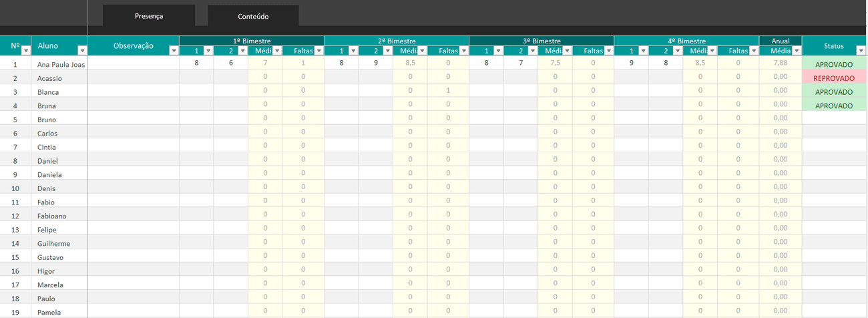Open the Status column filter dropdown
The width and height of the screenshot is (868, 318).
[860, 51]
